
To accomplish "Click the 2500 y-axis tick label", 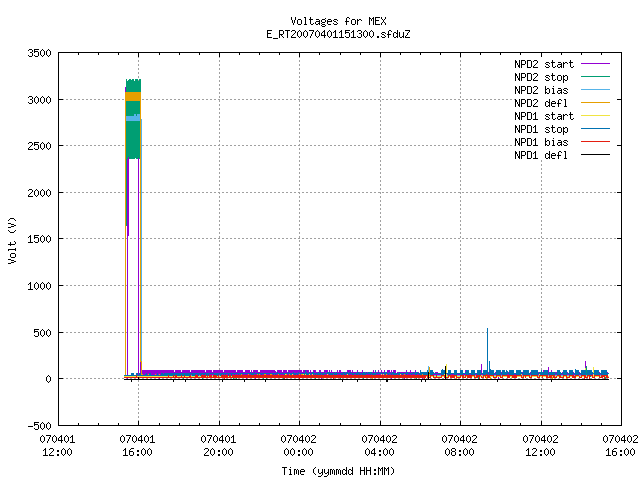I will [39, 146].
